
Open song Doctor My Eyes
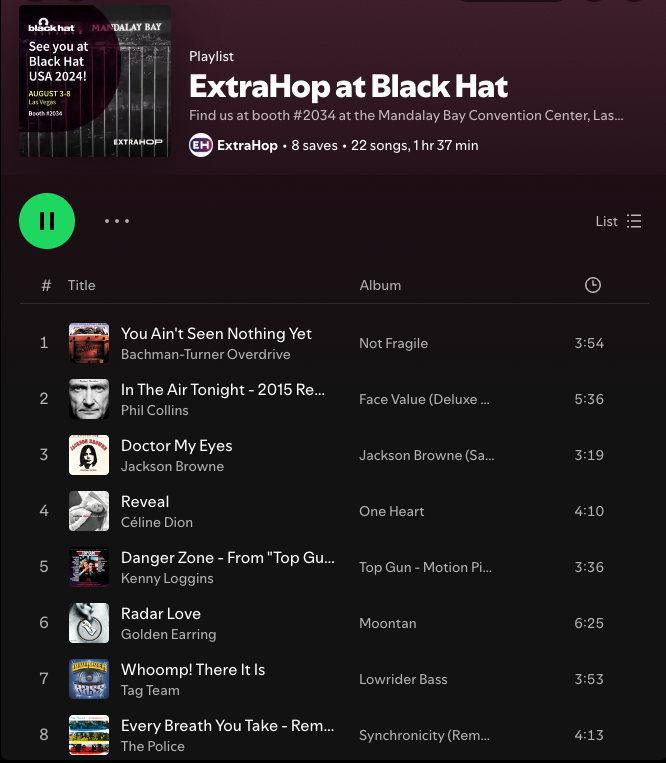coord(176,445)
